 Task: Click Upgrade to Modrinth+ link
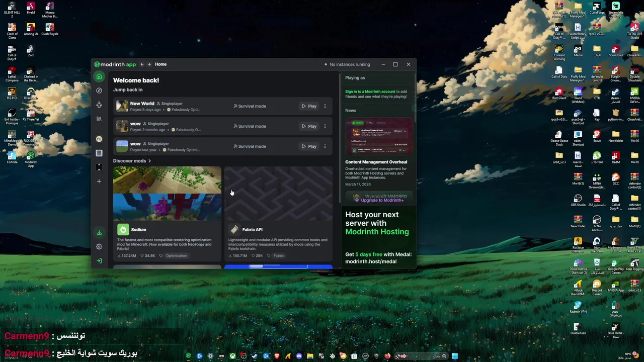tap(379, 200)
